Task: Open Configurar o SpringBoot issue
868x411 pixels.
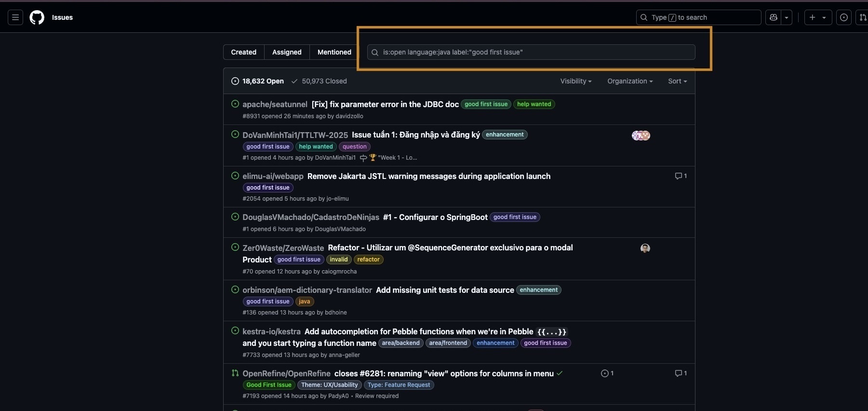Action: pos(435,217)
